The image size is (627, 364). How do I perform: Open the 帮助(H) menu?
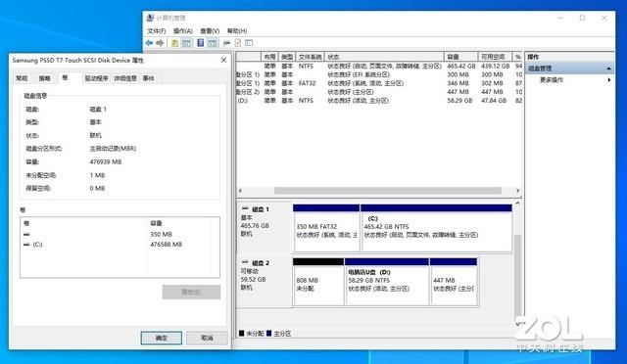coord(237,30)
